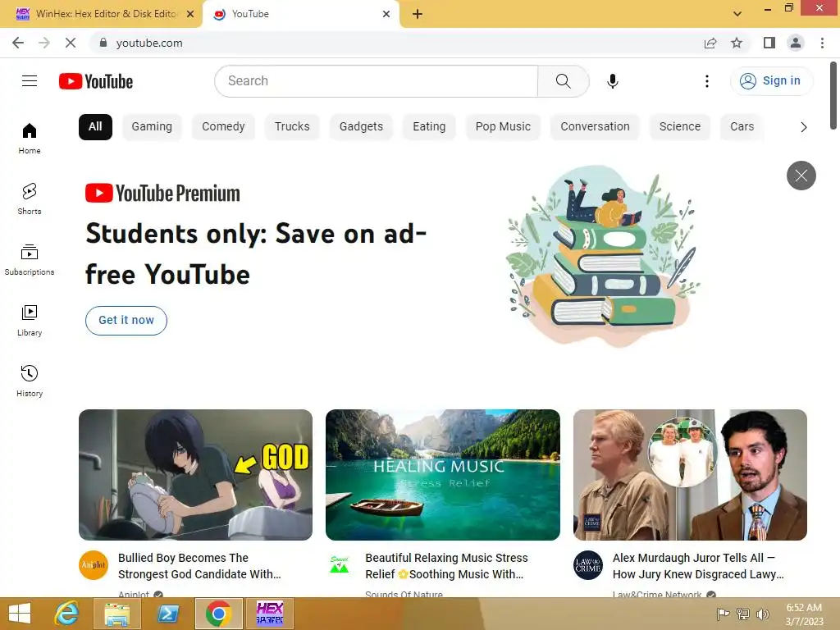Screen dimensions: 840x630
Task: Open YouTube settings three-dot menu
Action: (x=706, y=81)
